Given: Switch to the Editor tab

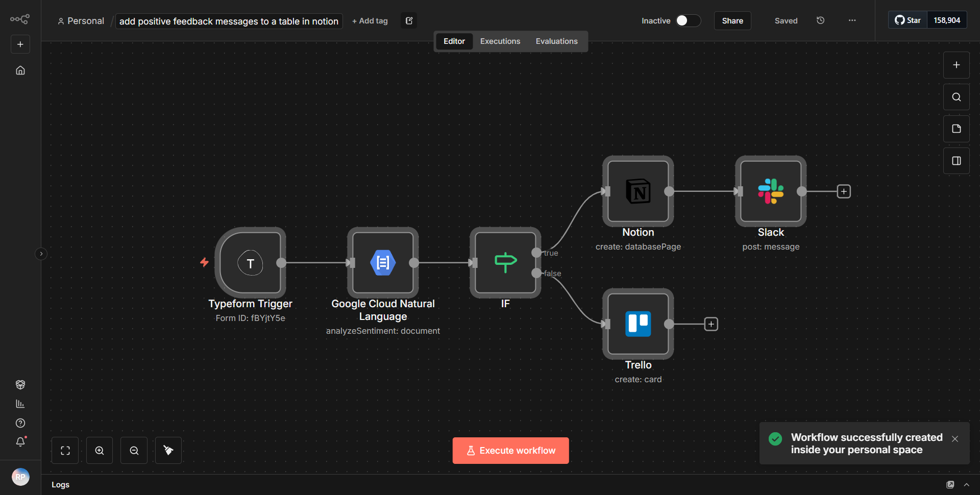Looking at the screenshot, I should (454, 41).
